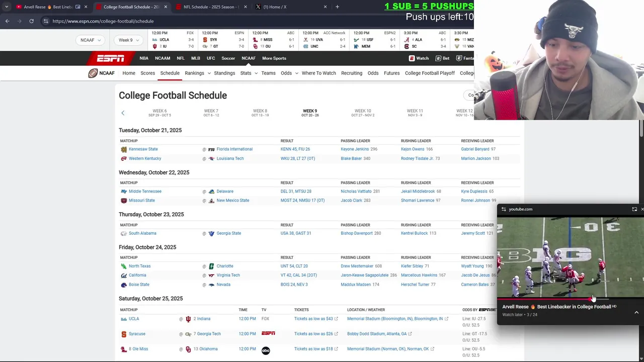Viewport: 644px width, 362px height.
Task: Click the page vertical scrollbar
Action: point(641,128)
